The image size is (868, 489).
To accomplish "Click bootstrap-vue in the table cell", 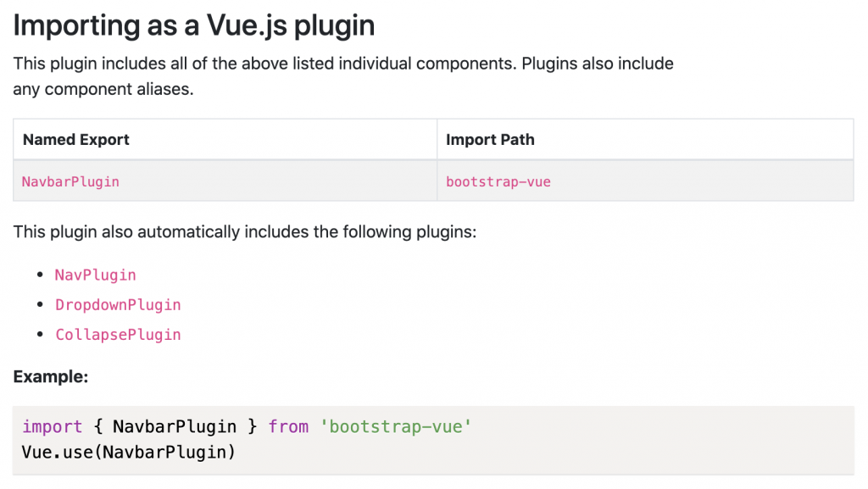I will (x=498, y=181).
